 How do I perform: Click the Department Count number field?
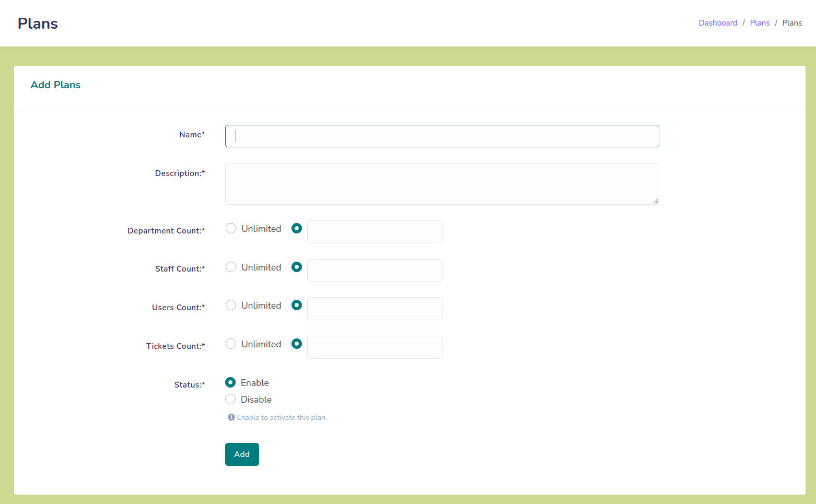click(375, 232)
